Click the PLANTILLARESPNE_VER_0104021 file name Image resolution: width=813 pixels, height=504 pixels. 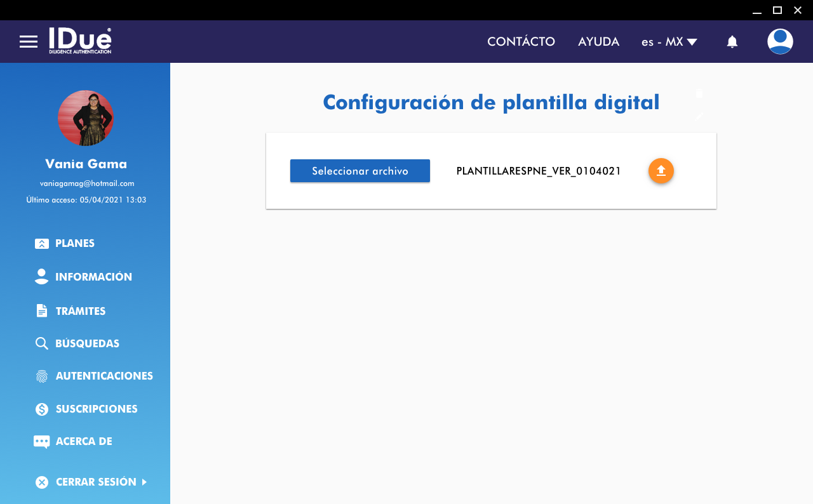(539, 171)
